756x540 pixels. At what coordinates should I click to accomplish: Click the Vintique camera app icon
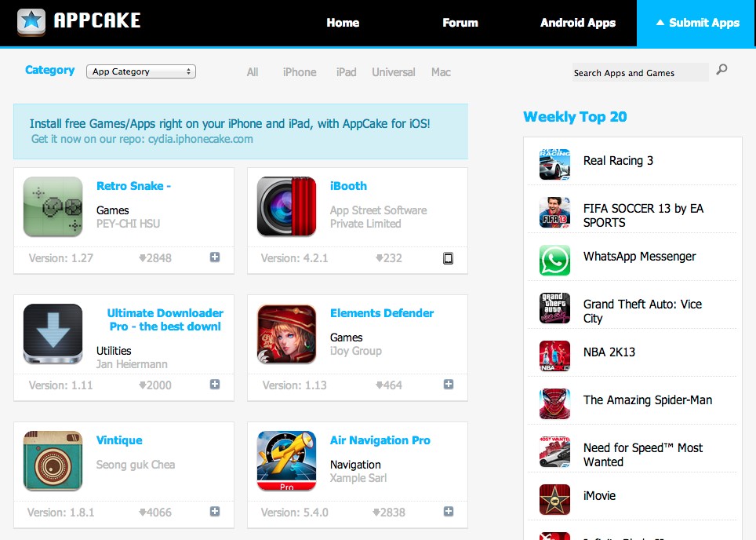(x=53, y=461)
